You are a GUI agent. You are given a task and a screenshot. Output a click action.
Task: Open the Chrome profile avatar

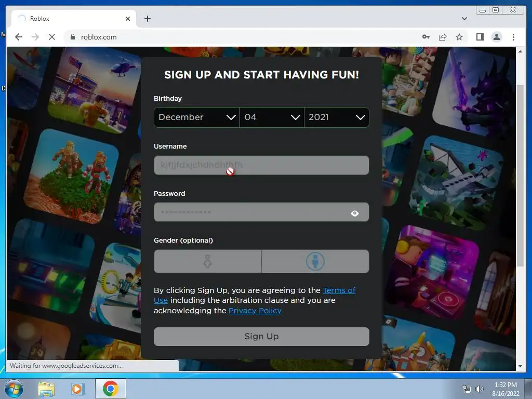[x=496, y=37]
